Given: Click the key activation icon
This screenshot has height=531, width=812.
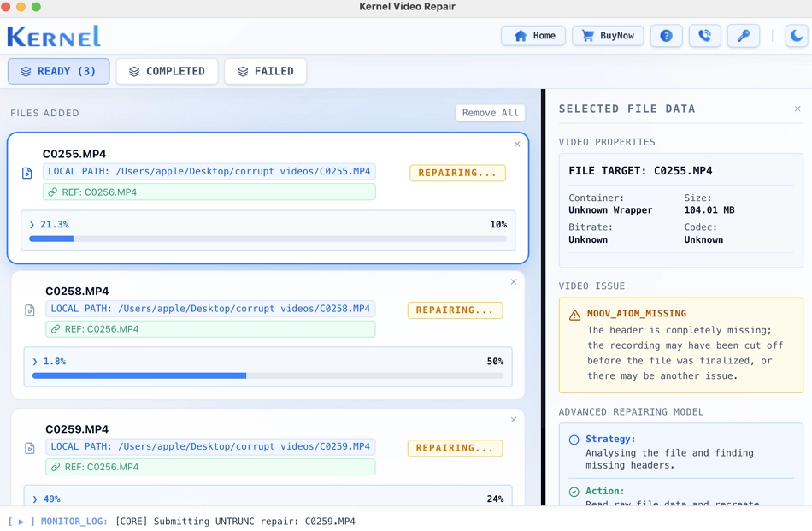Looking at the screenshot, I should click(x=743, y=36).
